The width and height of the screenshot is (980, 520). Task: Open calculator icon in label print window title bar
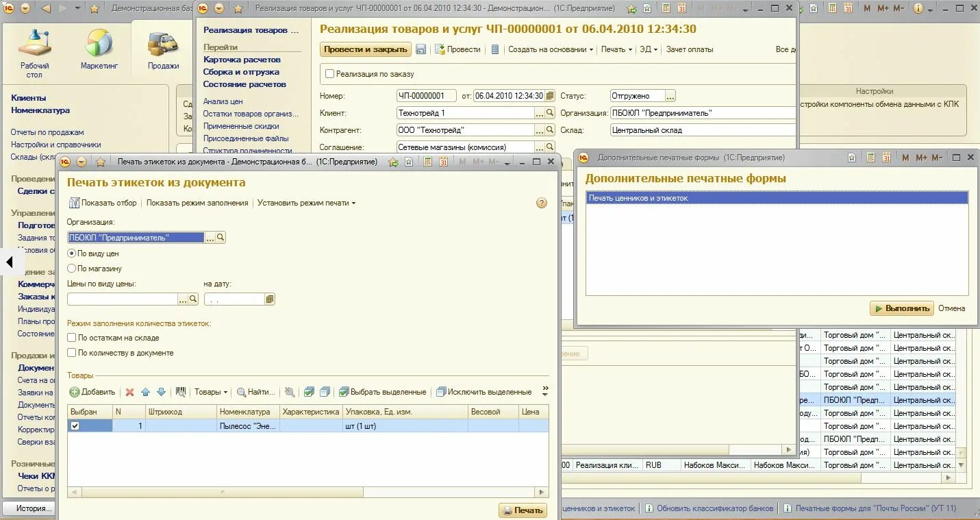point(427,162)
